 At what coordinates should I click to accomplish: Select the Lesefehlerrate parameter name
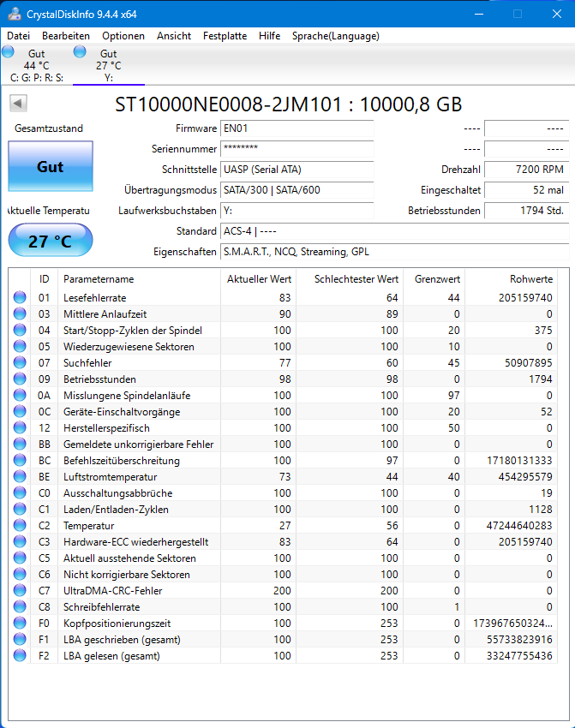tap(95, 297)
